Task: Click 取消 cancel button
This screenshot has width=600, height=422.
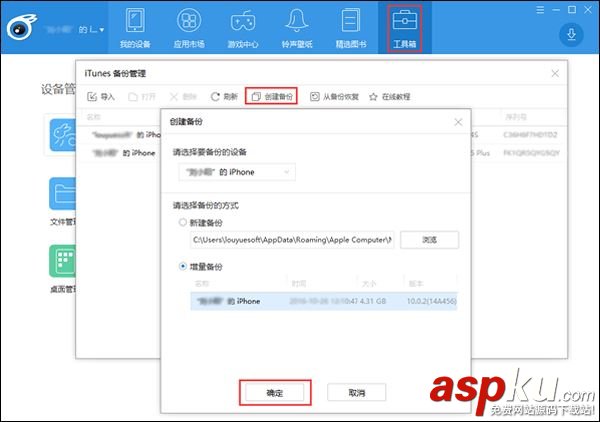Action: [357, 393]
